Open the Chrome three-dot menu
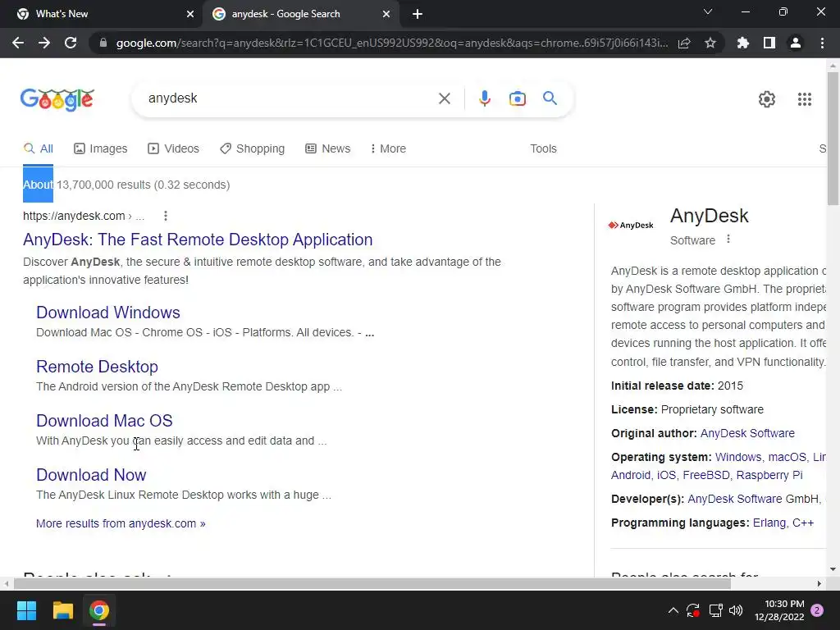Viewport: 840px width, 630px height. (822, 43)
